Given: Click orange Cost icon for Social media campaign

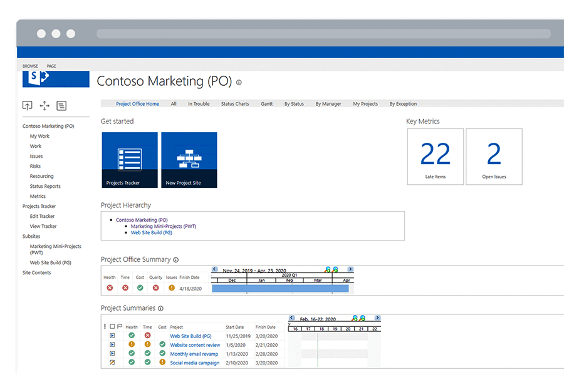Looking at the screenshot, I should [162, 362].
